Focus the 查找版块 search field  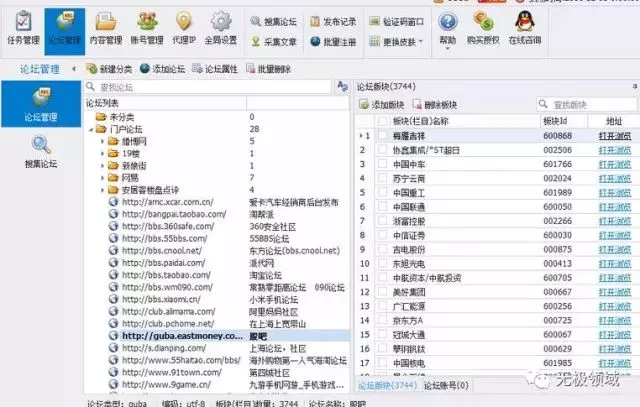(587, 105)
